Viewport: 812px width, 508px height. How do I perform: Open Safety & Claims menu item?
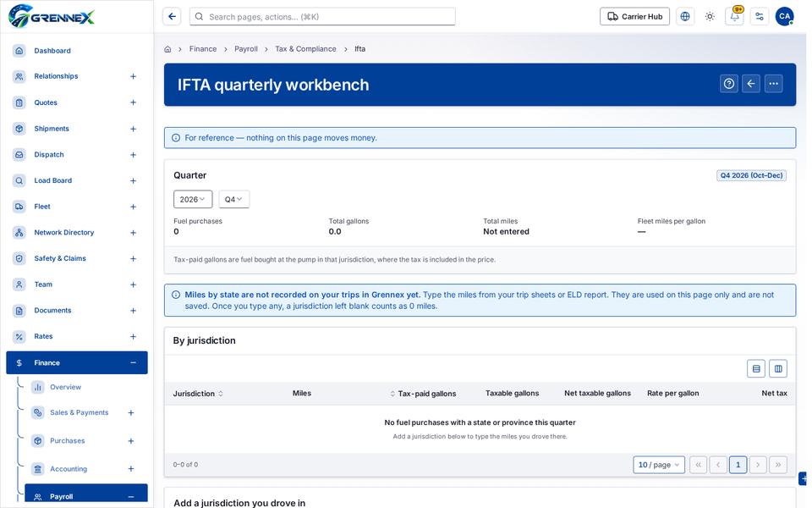(77, 258)
